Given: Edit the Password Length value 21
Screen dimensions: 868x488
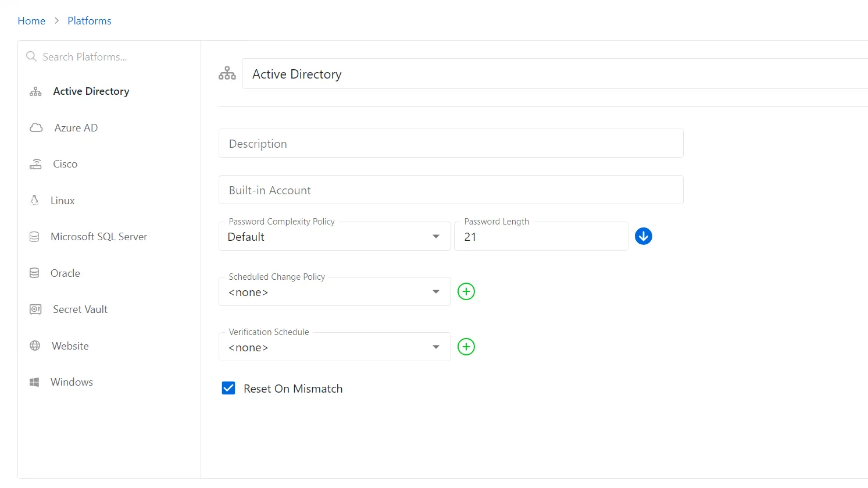Looking at the screenshot, I should coord(541,236).
